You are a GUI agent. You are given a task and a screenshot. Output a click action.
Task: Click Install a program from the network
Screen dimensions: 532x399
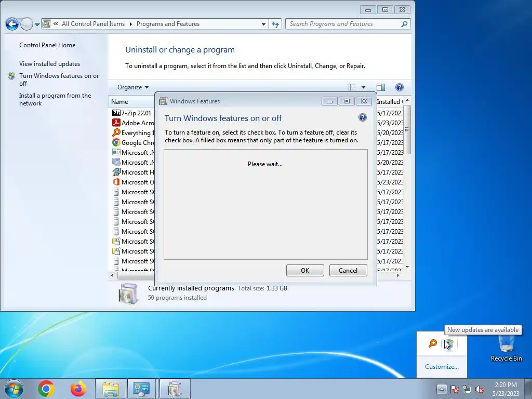[55, 99]
